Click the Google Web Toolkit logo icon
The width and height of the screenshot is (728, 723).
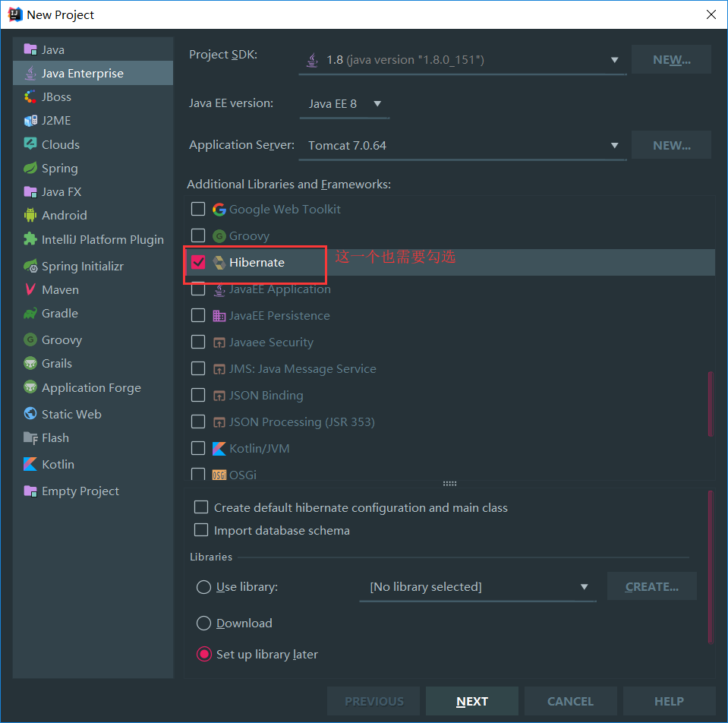pyautogui.click(x=219, y=210)
